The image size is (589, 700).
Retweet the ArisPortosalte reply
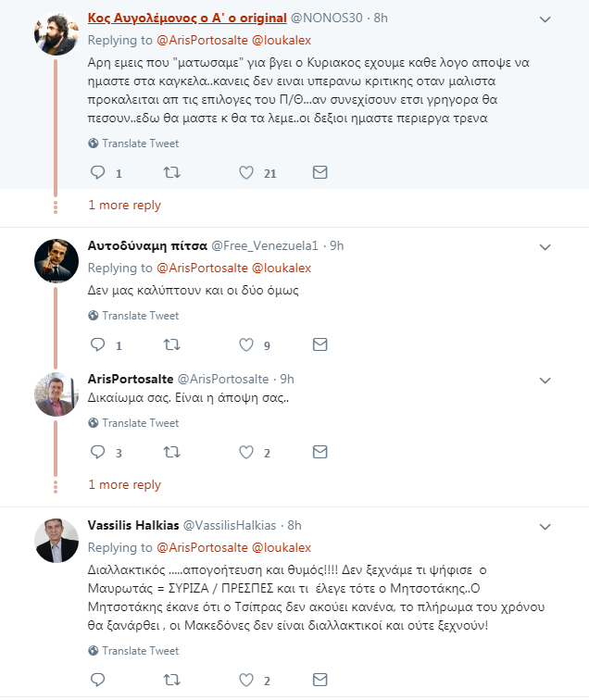172,452
